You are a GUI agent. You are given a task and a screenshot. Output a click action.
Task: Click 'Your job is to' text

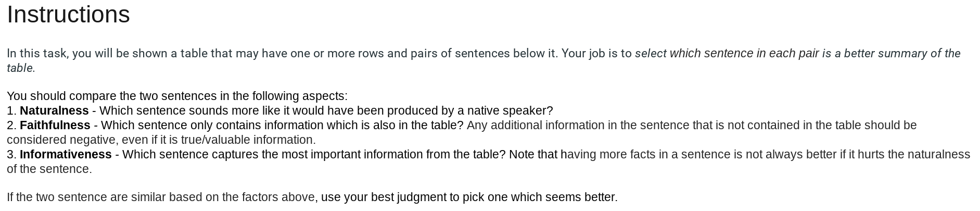596,54
